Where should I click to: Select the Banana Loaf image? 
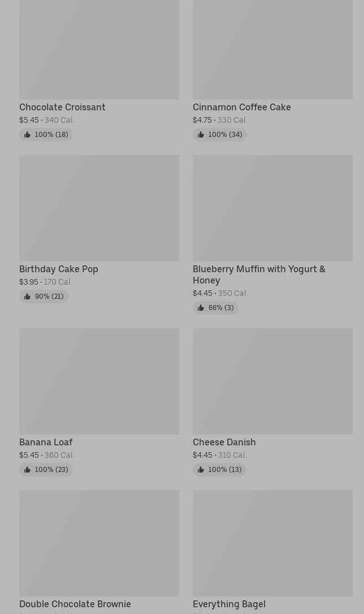pos(99,381)
